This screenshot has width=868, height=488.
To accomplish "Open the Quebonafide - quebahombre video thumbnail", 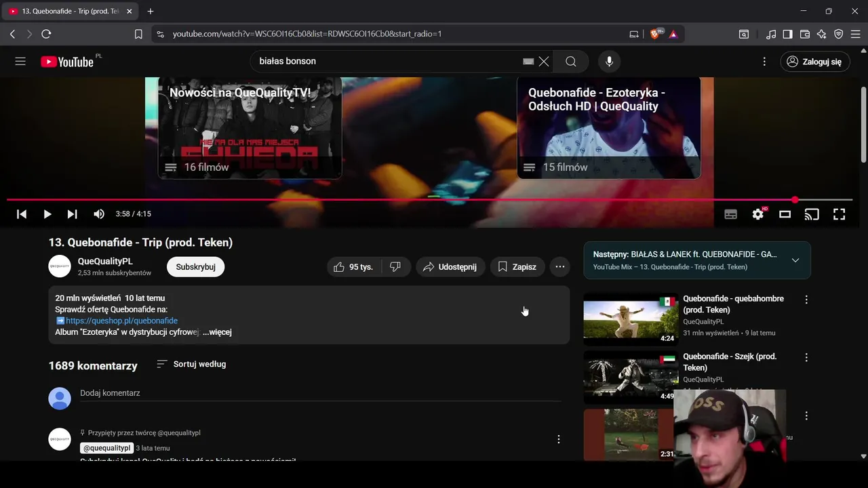I will pos(631,319).
